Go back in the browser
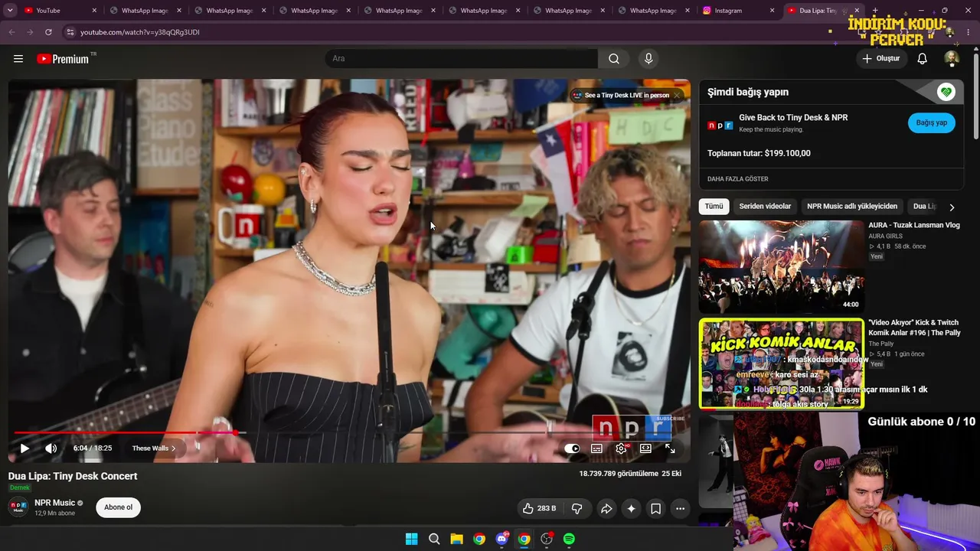Viewport: 980px width, 551px height. click(x=11, y=32)
